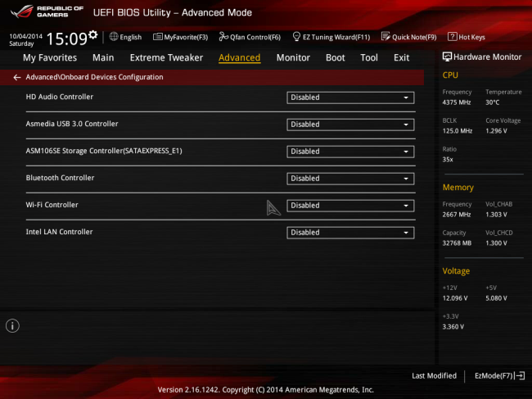The height and width of the screenshot is (399, 532).
Task: Open the ASM106SE Storage Controller dropdown
Action: click(x=349, y=152)
